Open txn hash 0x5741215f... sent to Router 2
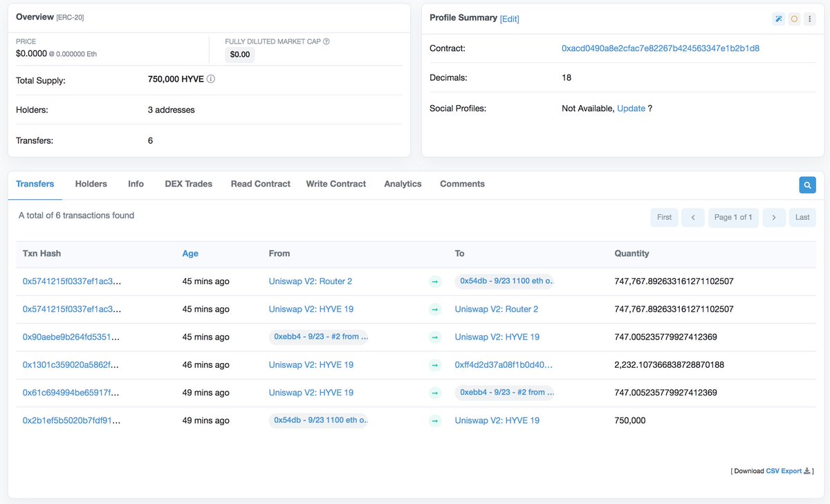 72,309
